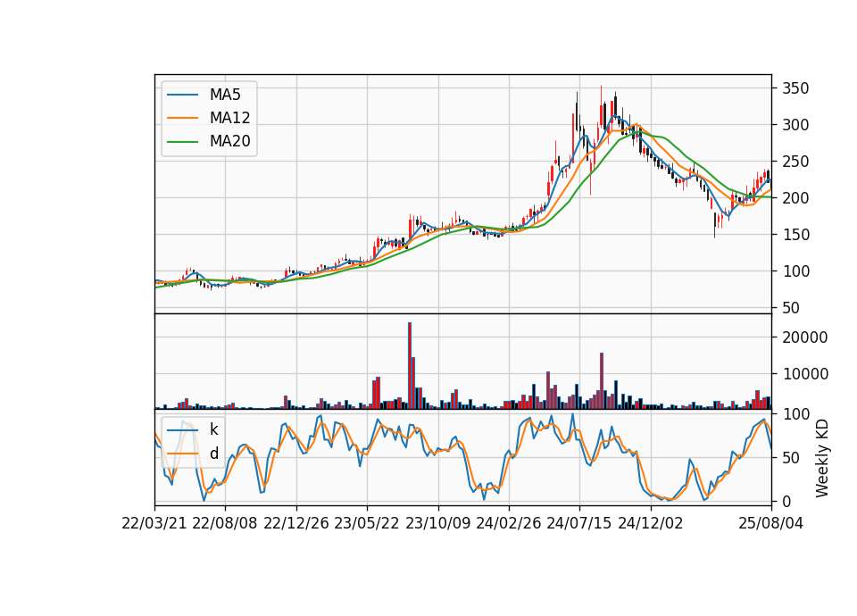857x616 pixels.
Task: Click the 250 price axis label
Action: click(795, 162)
